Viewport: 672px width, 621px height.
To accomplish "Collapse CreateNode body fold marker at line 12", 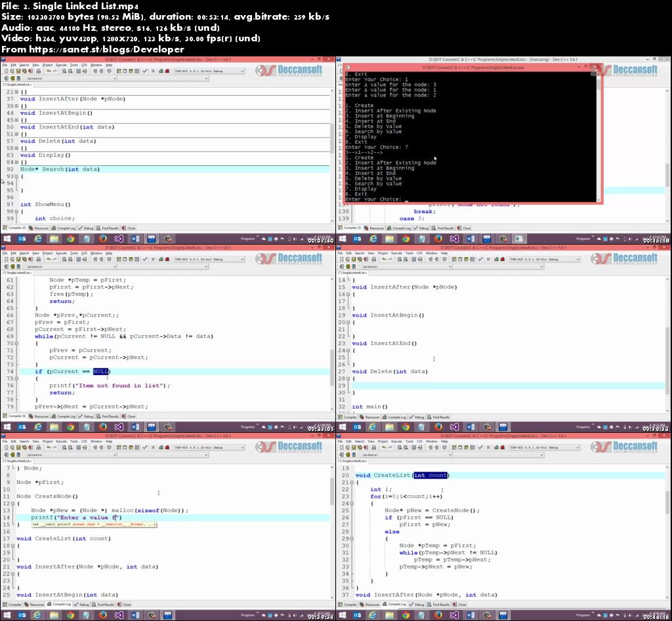I will [13, 503].
